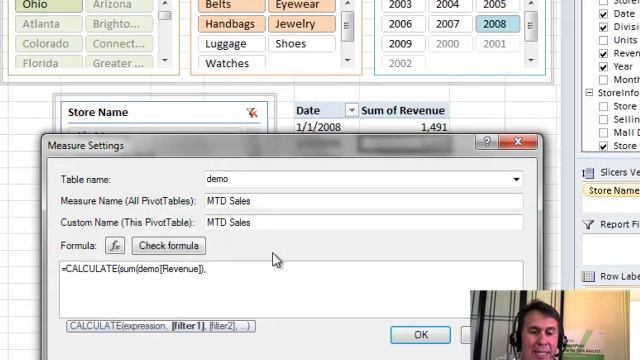Collapse the StoreInfo table node
The image size is (640, 360).
pos(589,93)
